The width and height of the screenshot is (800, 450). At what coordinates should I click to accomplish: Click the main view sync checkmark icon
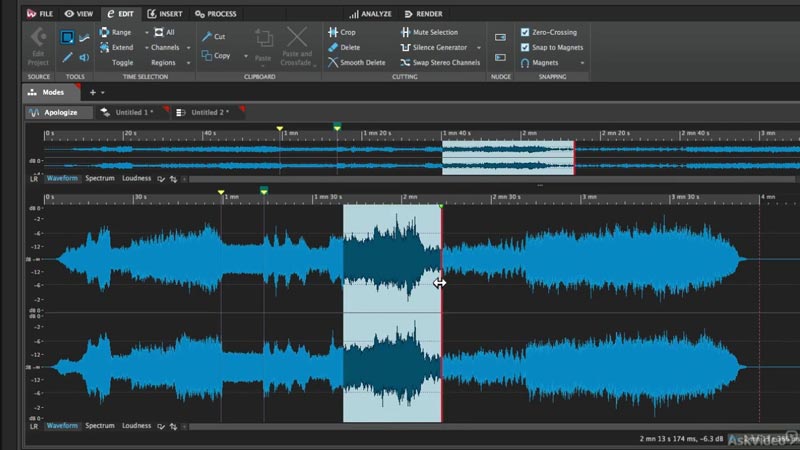coord(161,426)
